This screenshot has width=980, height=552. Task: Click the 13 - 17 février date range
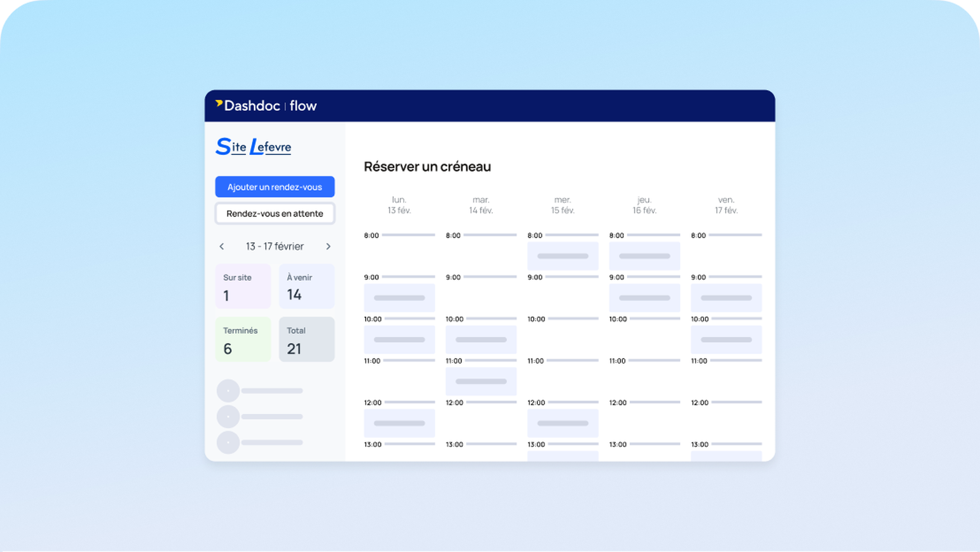(275, 247)
